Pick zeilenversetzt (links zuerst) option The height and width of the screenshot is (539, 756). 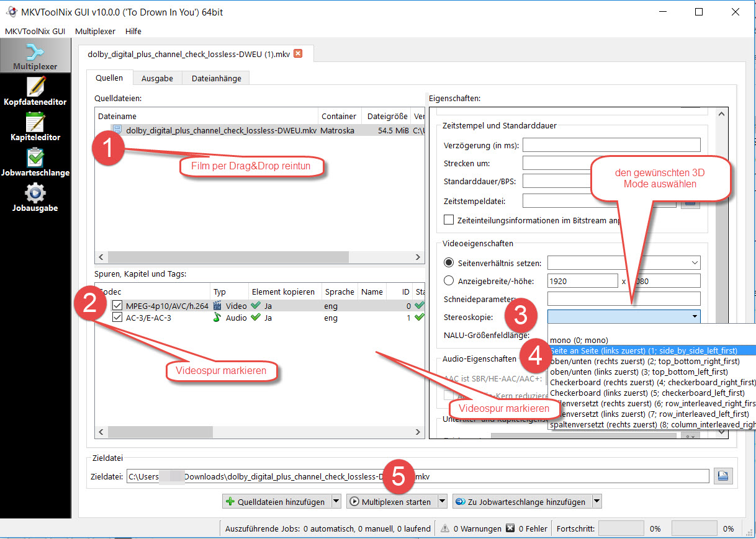click(652, 414)
